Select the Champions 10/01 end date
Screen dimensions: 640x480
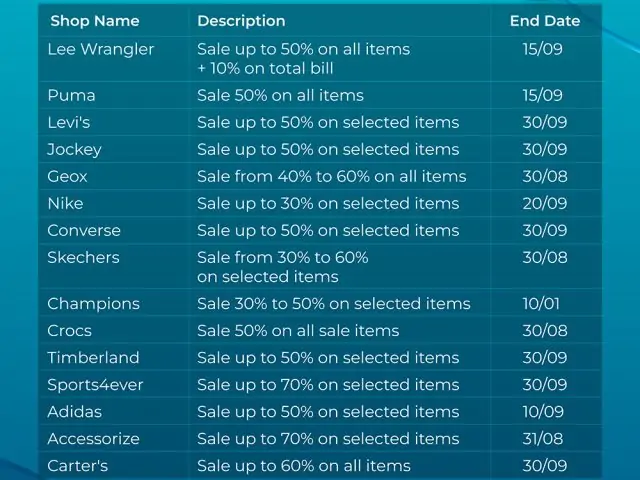point(541,304)
